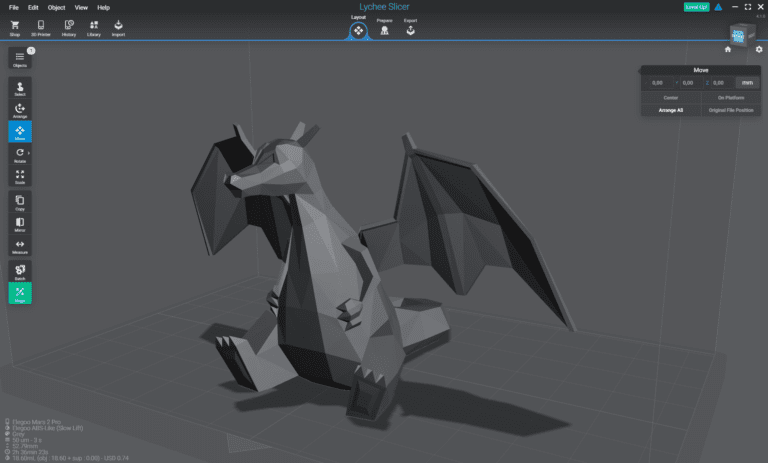
Task: Open the Edit menu
Action: (x=33, y=7)
